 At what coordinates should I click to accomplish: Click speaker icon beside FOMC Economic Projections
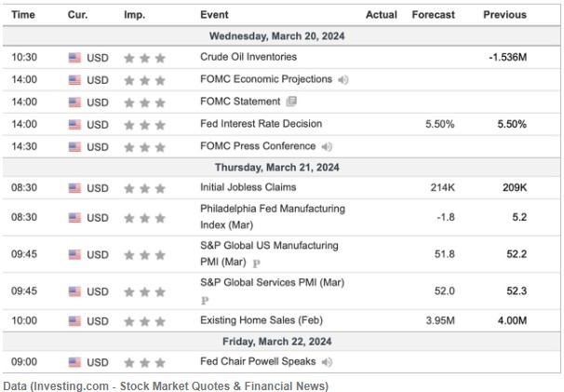(x=343, y=79)
